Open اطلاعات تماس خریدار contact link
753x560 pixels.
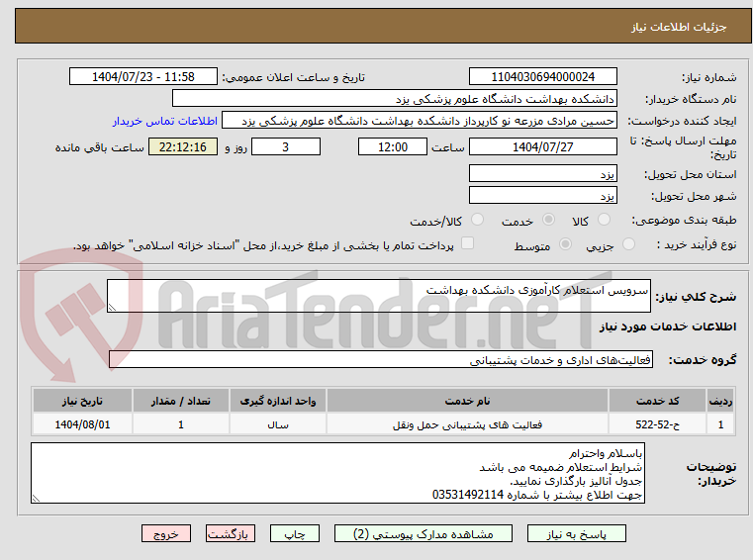click(164, 121)
